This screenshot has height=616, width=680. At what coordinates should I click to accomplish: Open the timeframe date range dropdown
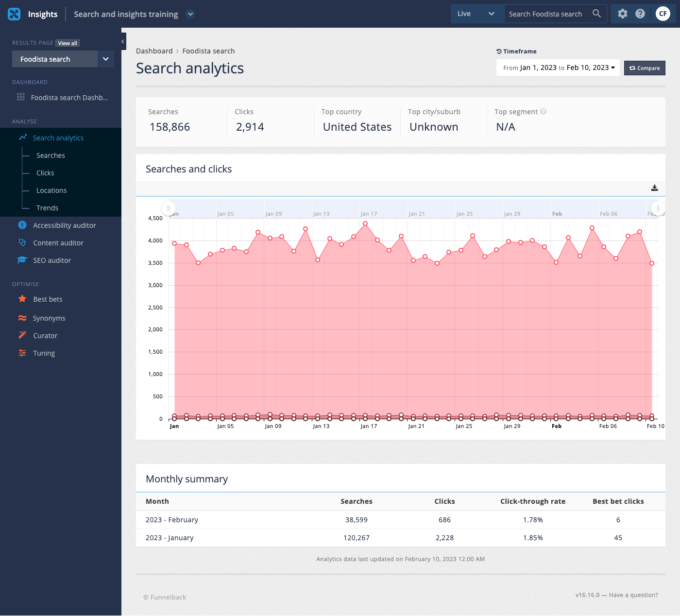[558, 68]
